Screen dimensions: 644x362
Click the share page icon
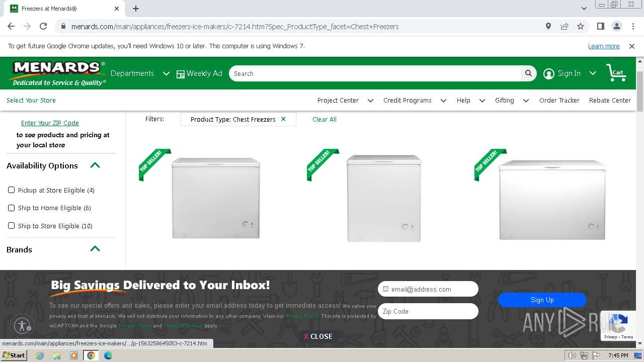[565, 26]
